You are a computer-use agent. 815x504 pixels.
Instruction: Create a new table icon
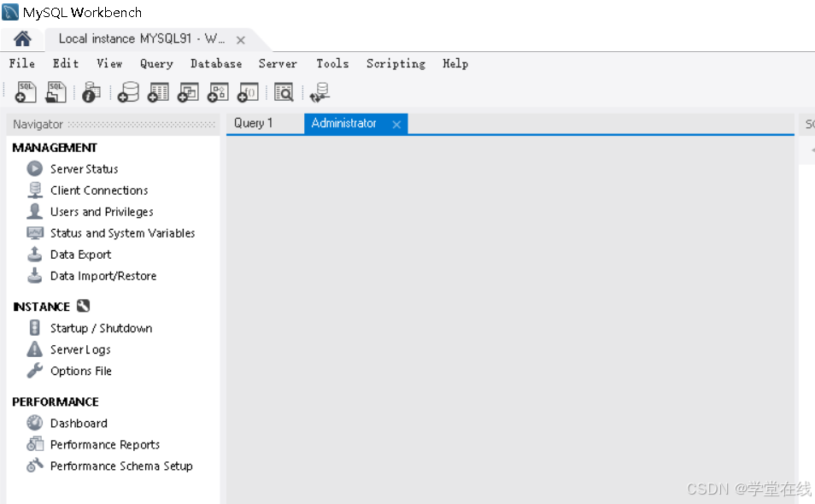(158, 92)
